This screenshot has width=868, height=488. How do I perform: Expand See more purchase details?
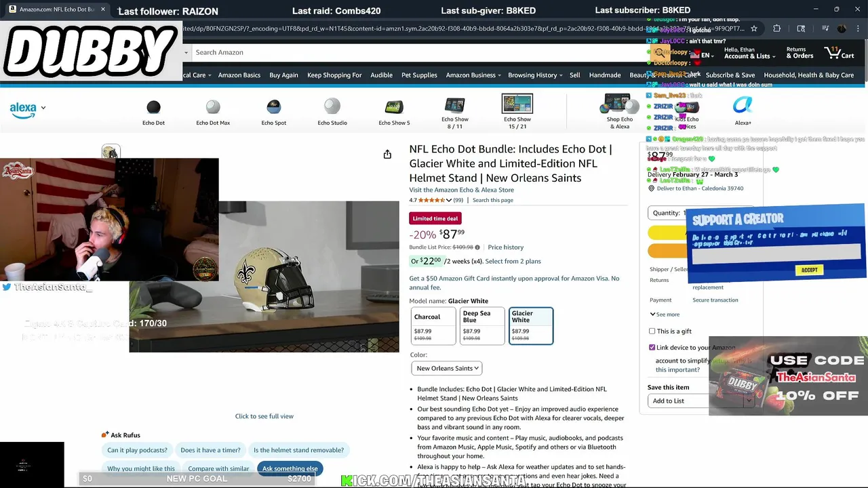tap(665, 314)
